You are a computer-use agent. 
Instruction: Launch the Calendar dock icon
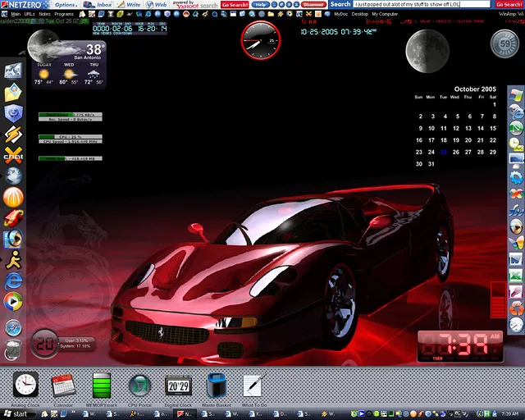(x=63, y=384)
